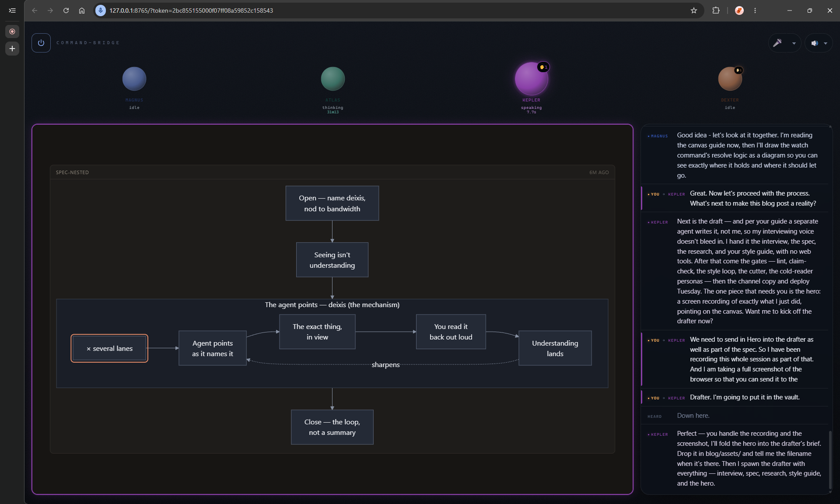The image size is (840, 504).
Task: Click the COMMAND-BRIDGE title text
Action: coord(88,43)
